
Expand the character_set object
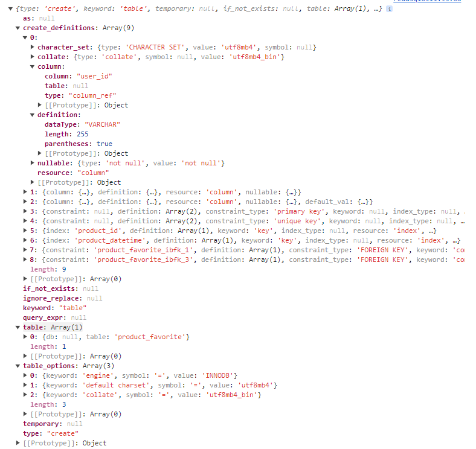33,47
